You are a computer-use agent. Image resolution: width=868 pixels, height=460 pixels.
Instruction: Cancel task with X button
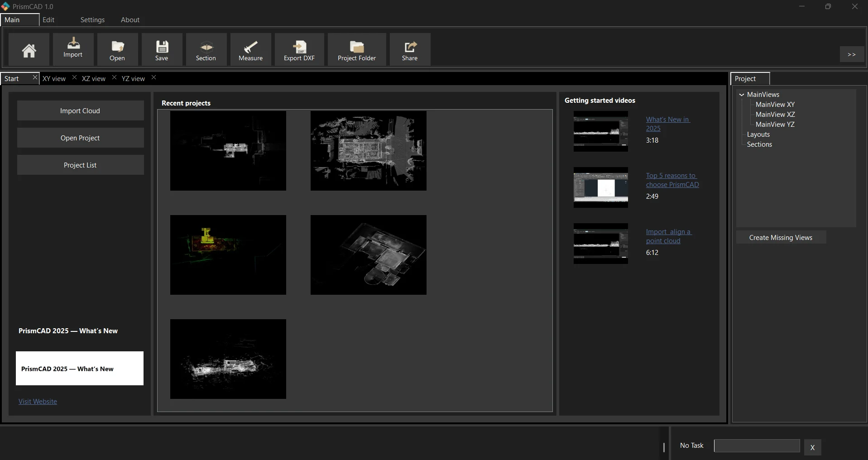pyautogui.click(x=813, y=447)
